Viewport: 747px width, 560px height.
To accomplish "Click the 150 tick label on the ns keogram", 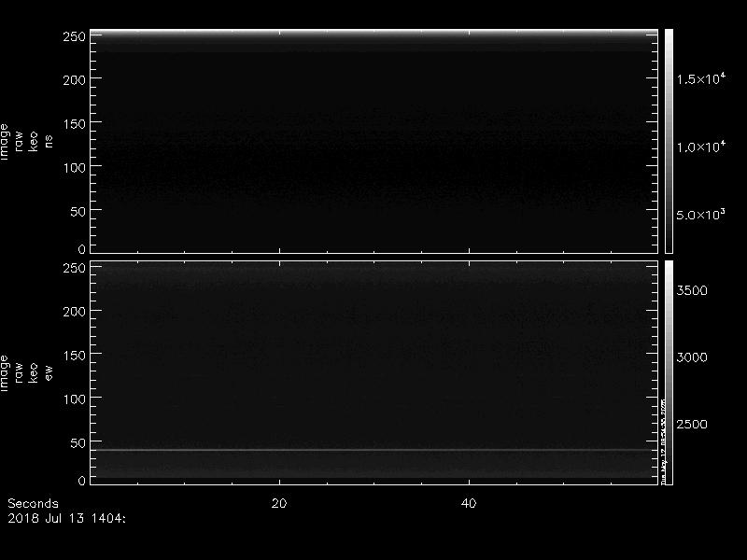I will (74, 124).
